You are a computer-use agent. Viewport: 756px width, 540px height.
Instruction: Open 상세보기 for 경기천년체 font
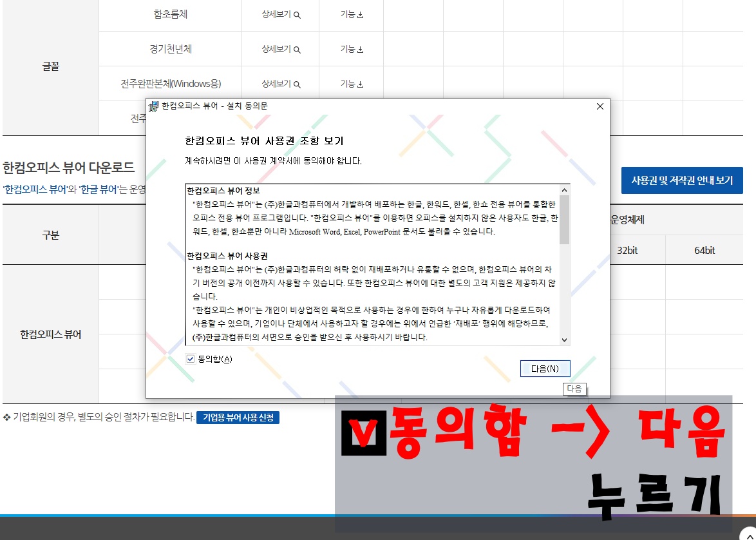tap(281, 49)
